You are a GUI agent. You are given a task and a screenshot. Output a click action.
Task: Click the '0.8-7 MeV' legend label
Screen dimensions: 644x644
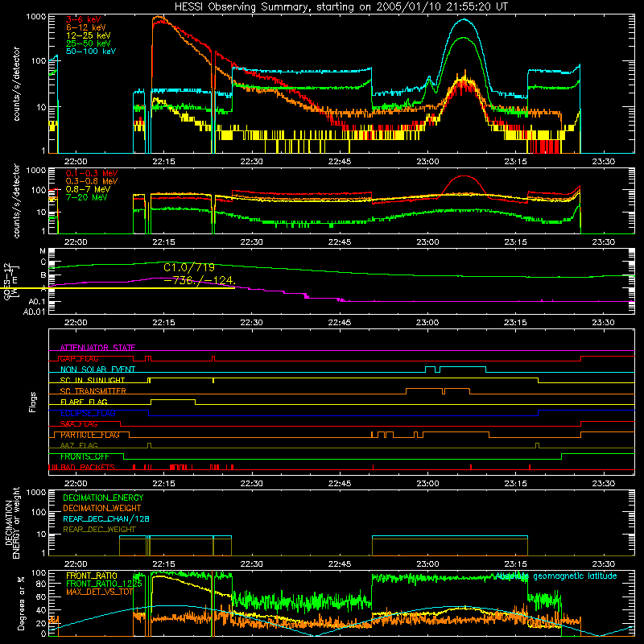[x=89, y=189]
